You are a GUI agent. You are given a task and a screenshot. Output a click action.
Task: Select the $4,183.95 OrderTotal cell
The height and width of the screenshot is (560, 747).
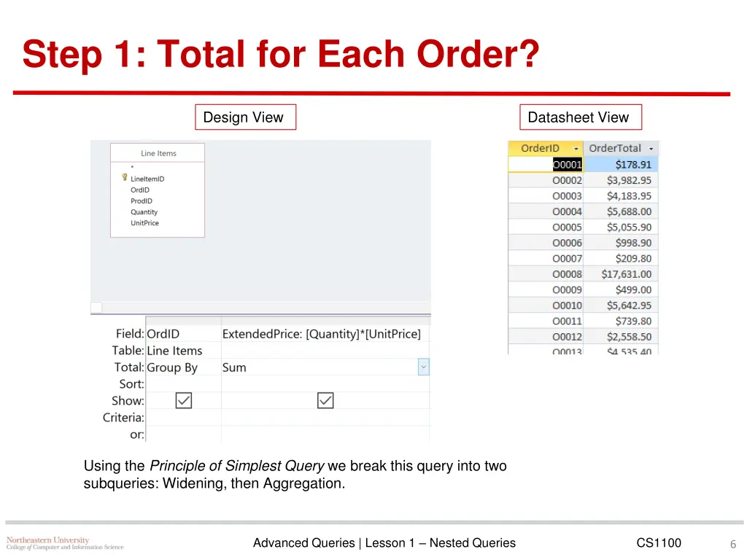pos(622,196)
